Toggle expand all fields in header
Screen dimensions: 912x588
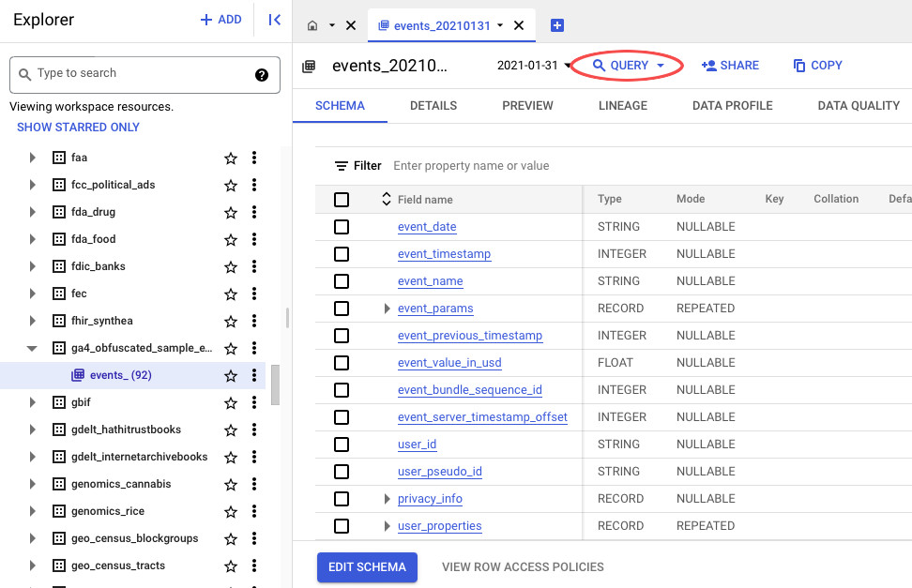click(387, 199)
